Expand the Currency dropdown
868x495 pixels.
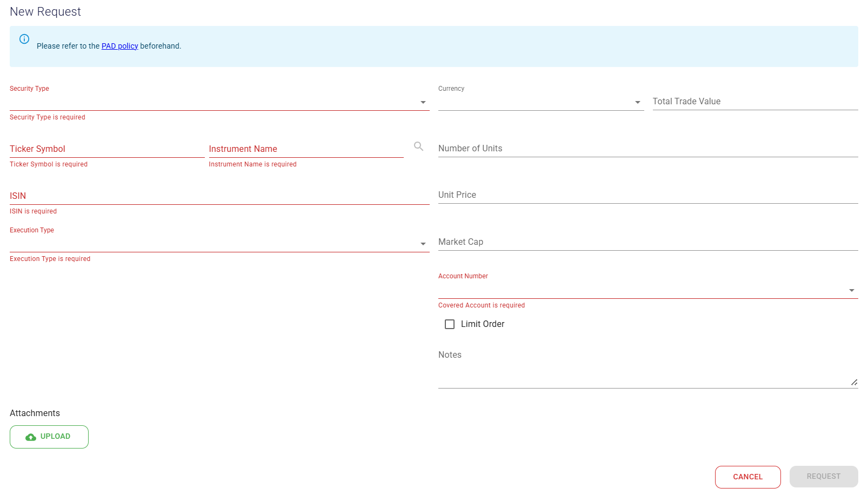(x=540, y=102)
